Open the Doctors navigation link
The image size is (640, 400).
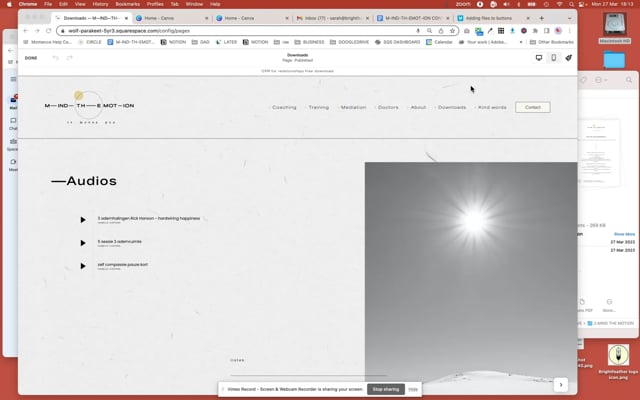coord(388,107)
